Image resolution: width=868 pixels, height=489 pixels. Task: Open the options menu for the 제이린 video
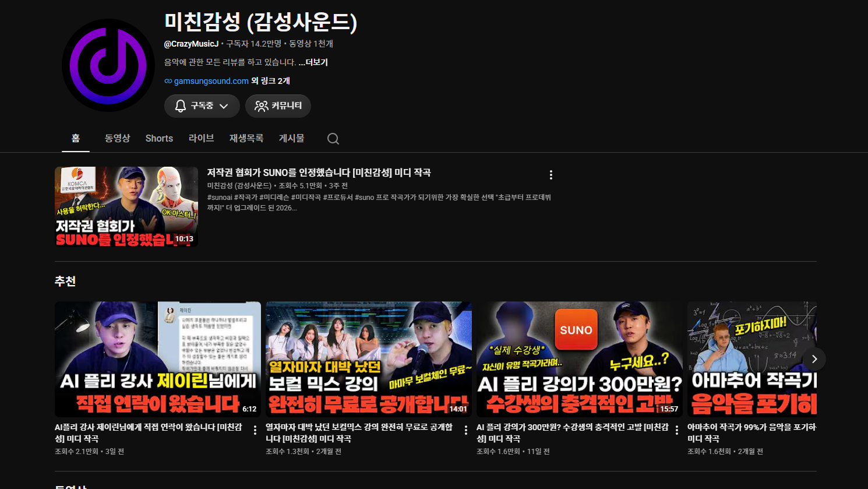(255, 430)
